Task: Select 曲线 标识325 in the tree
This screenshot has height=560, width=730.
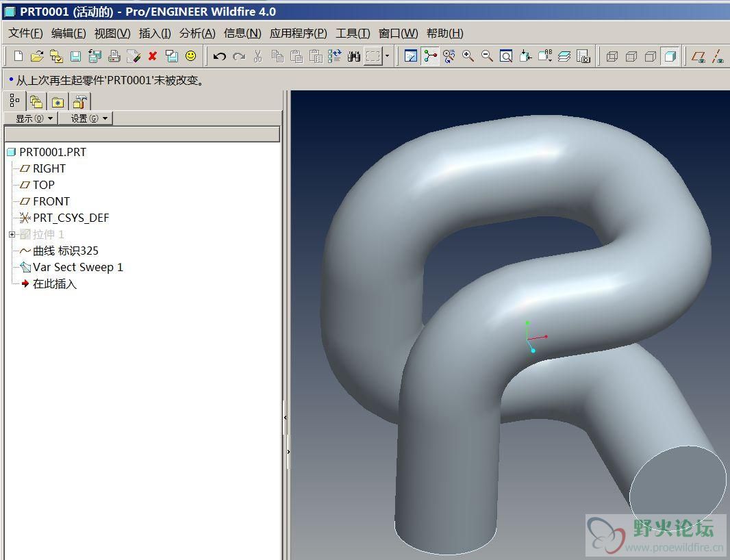Action: point(59,251)
